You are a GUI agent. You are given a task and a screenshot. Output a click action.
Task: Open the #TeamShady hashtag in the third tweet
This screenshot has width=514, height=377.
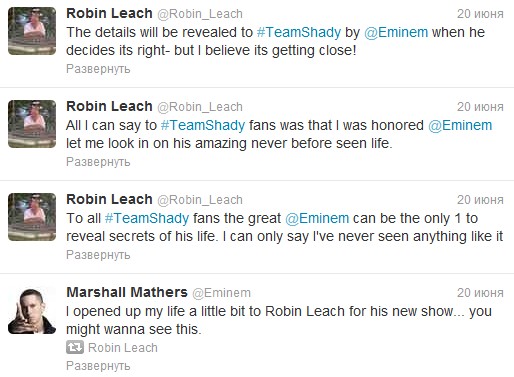[147, 218]
